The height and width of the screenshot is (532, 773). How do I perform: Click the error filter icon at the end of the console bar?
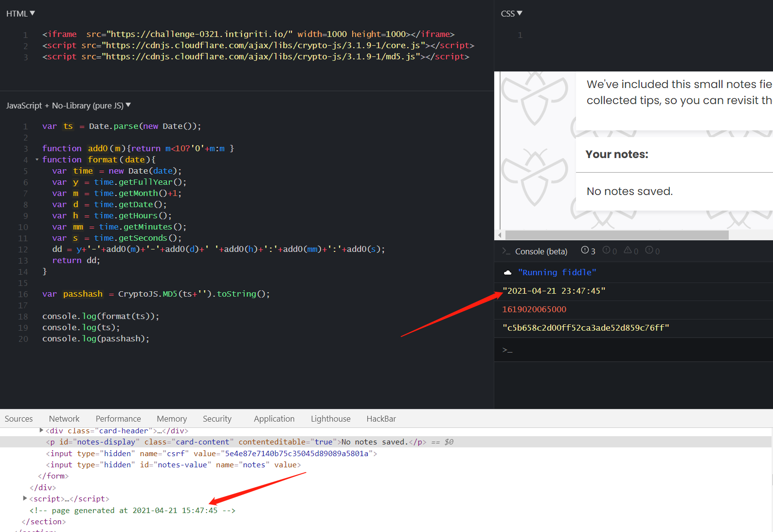[652, 251]
